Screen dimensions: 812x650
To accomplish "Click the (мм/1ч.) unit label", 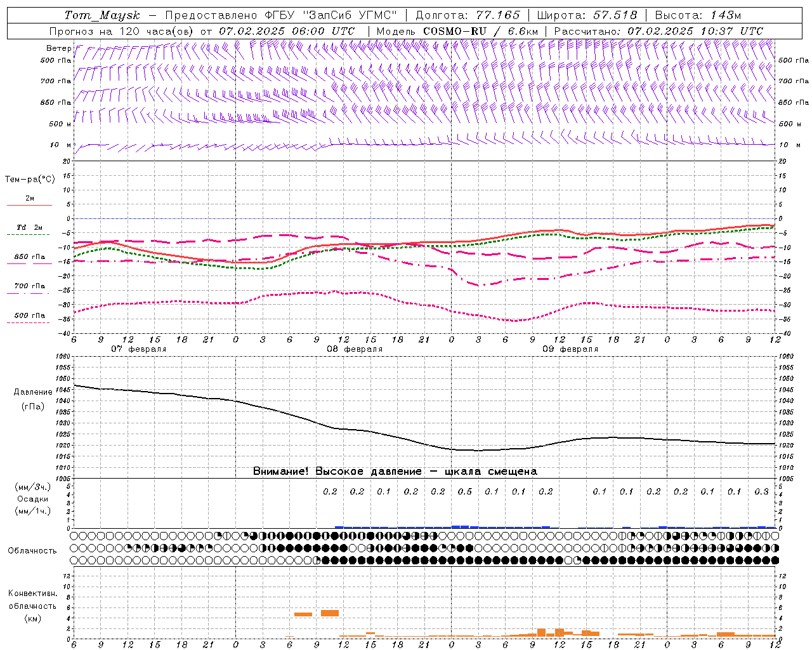I will click(x=33, y=511).
